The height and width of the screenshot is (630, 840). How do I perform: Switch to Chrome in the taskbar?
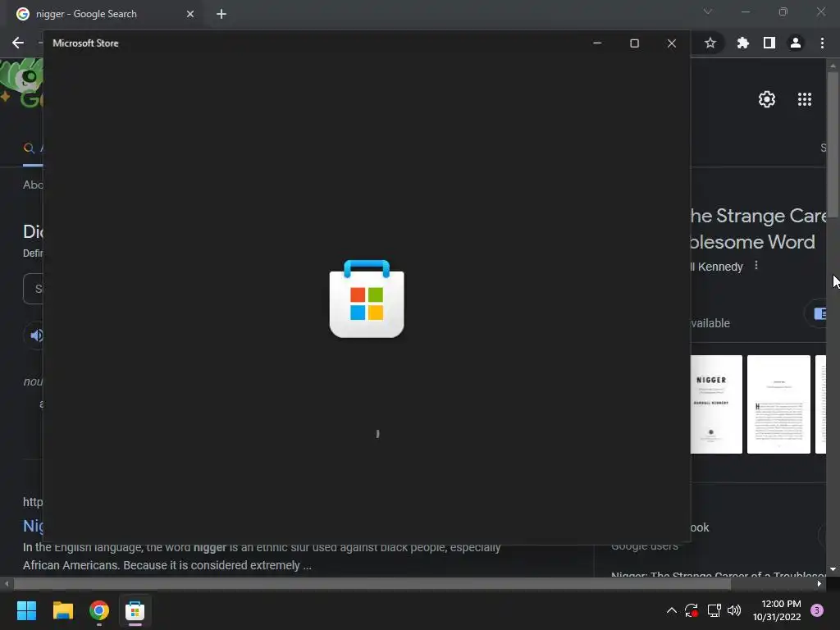[x=99, y=610]
